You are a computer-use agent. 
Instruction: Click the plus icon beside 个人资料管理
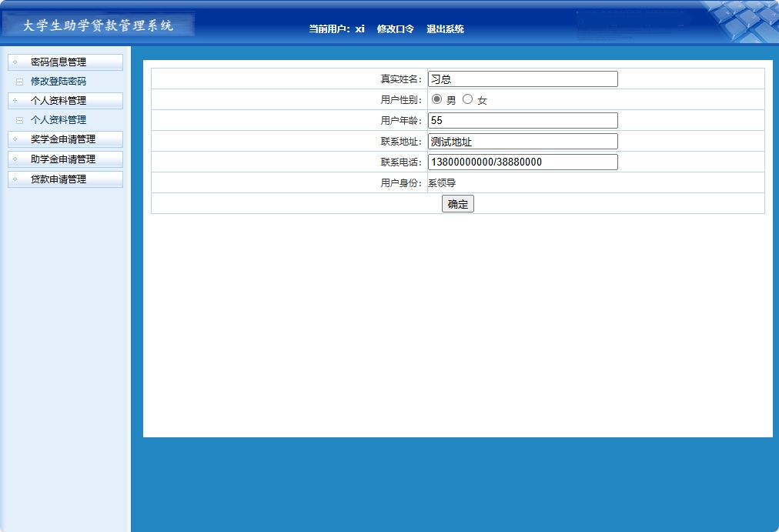click(14, 100)
